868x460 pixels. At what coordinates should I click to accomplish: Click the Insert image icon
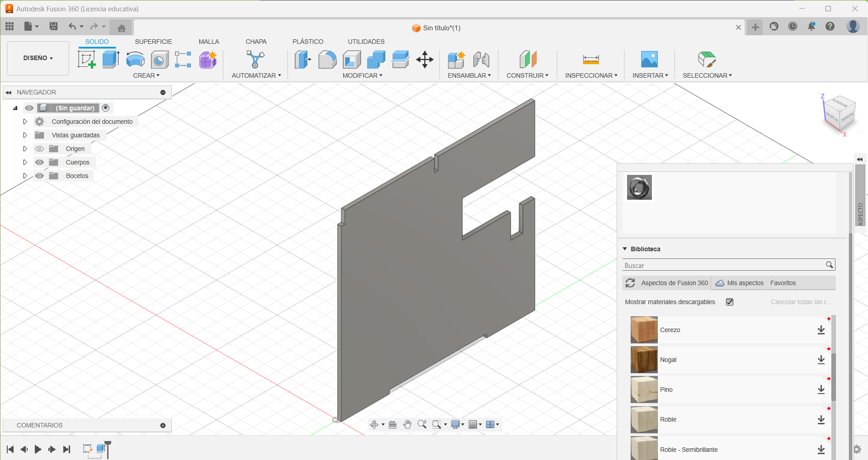coord(650,59)
